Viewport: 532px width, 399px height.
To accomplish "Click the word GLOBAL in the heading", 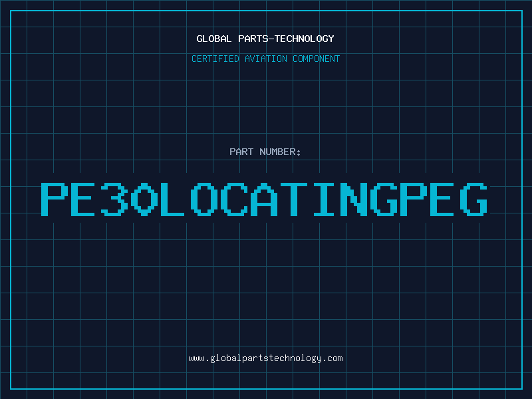I will [x=214, y=39].
